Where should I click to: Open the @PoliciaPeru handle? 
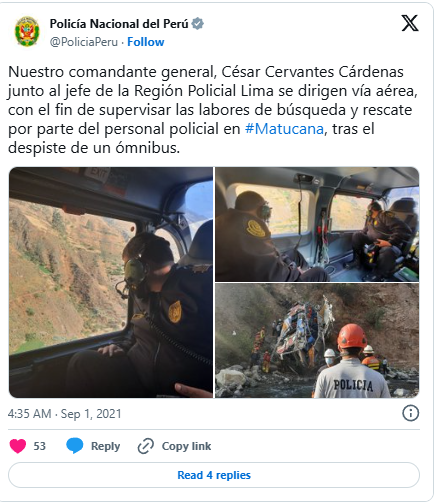coord(84,42)
